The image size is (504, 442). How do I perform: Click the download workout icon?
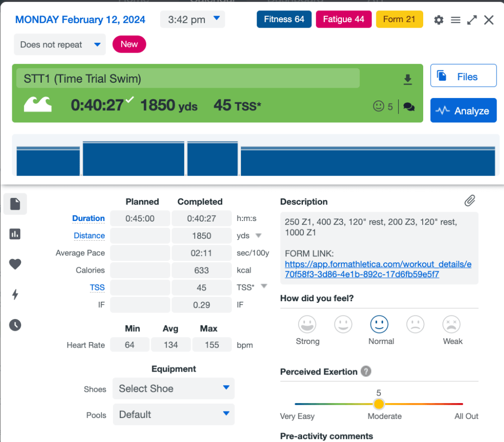pyautogui.click(x=407, y=80)
